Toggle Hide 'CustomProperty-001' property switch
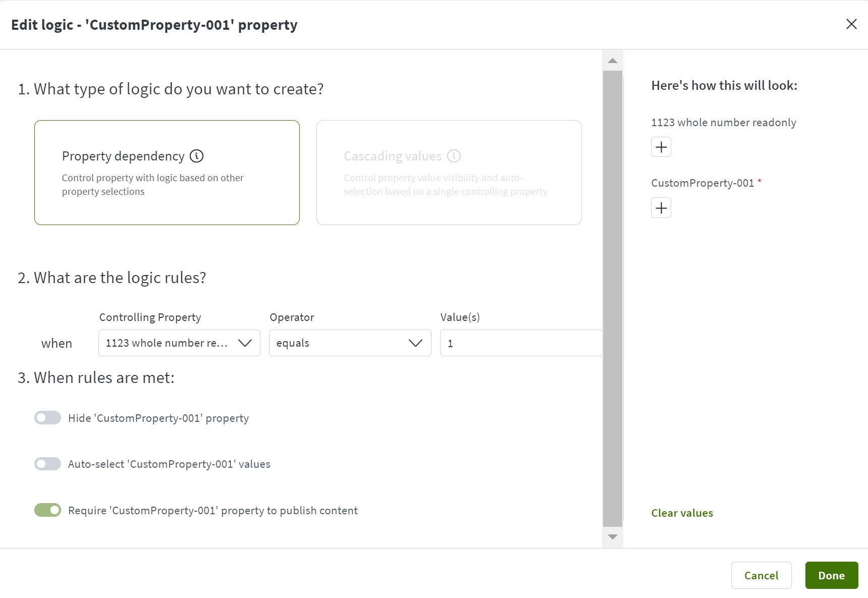The width and height of the screenshot is (868, 598). (47, 418)
